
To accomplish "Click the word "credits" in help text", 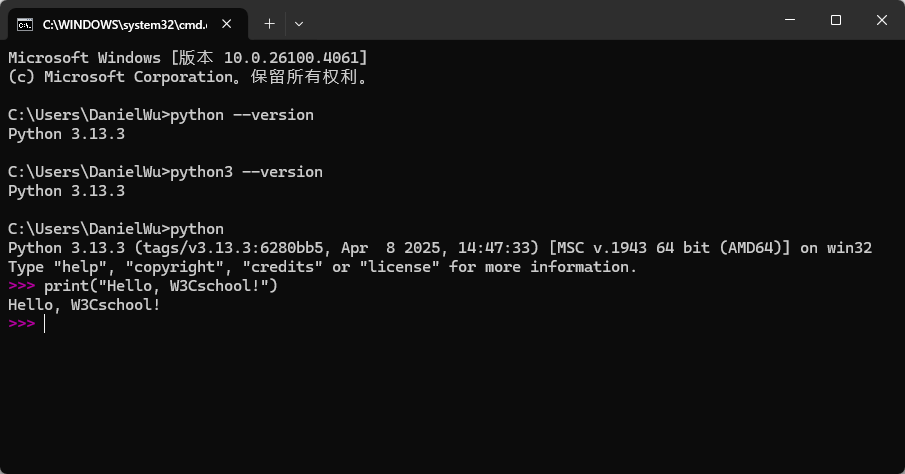I will [282, 267].
